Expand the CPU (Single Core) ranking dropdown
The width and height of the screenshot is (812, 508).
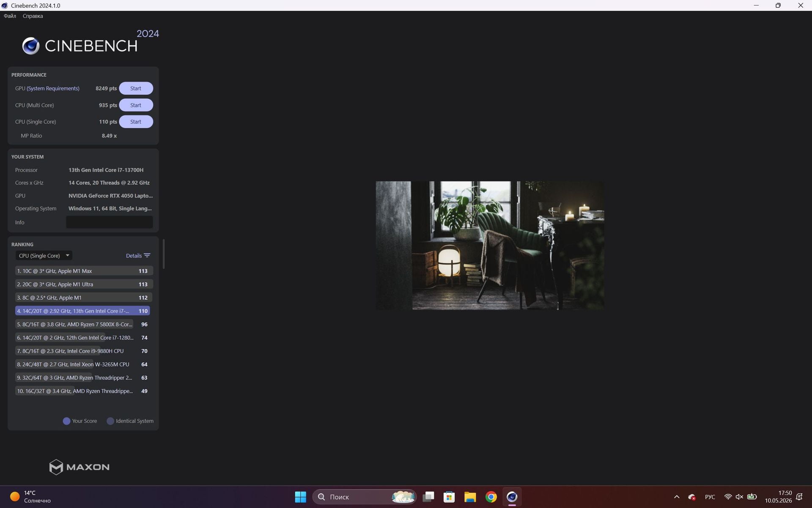coord(44,256)
